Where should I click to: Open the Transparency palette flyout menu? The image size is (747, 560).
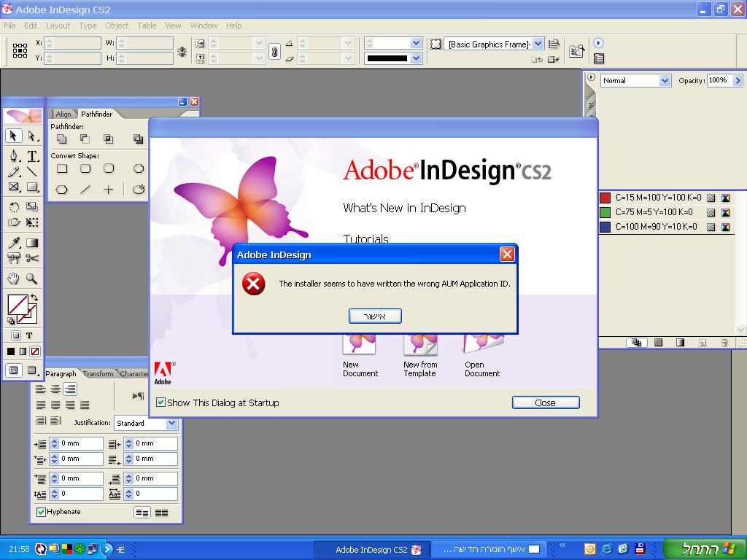click(591, 77)
